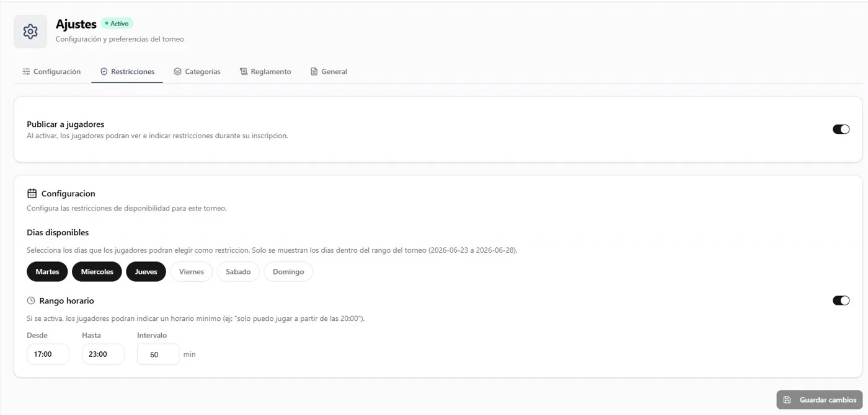This screenshot has width=868, height=415.
Task: Click the Ajustes gear icon
Action: point(30,32)
